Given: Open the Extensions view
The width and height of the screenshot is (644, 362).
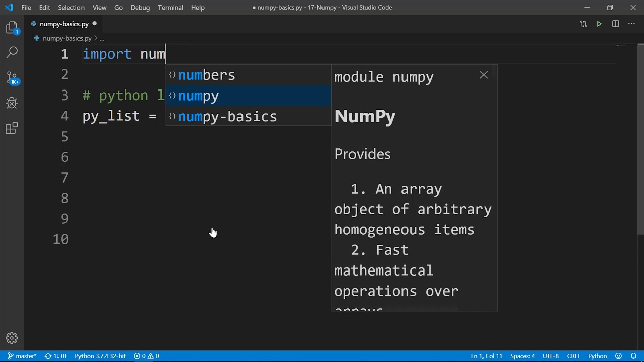Looking at the screenshot, I should (x=12, y=129).
